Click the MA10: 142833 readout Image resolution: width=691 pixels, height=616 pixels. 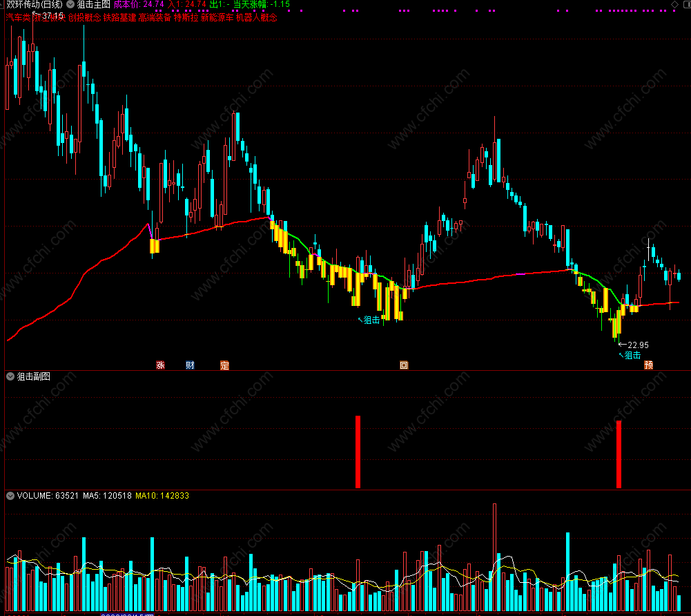162,496
